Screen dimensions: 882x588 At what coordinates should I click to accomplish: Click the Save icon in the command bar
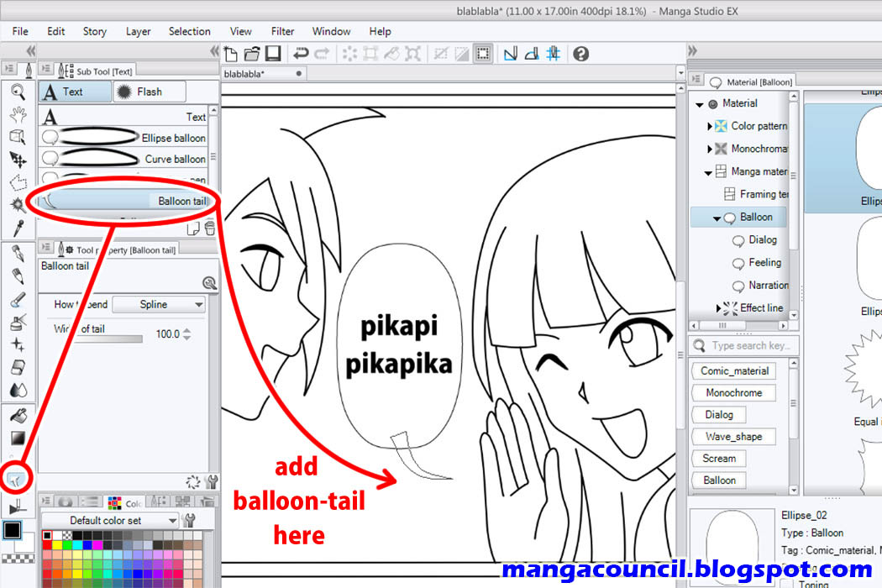273,54
